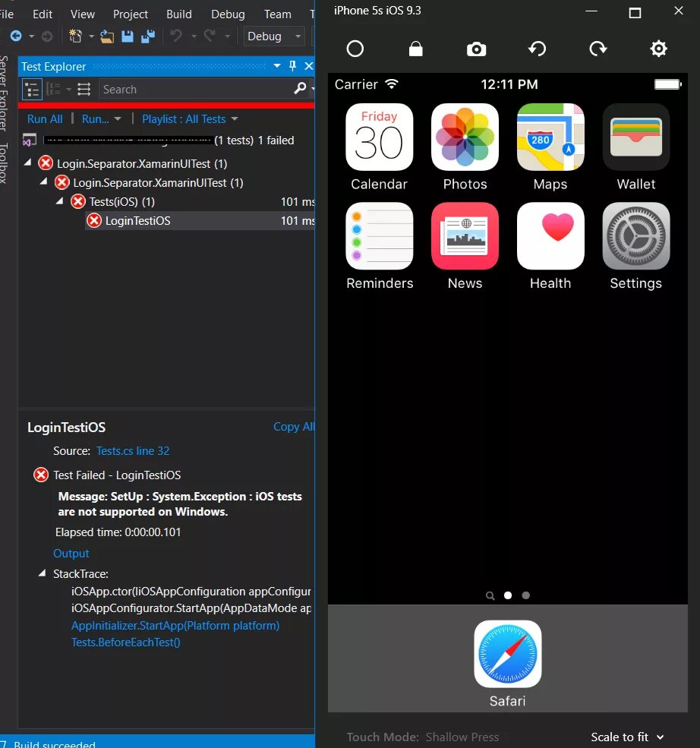The image size is (700, 748).
Task: Collapse the Tests(iOS) tree node
Action: (x=60, y=200)
